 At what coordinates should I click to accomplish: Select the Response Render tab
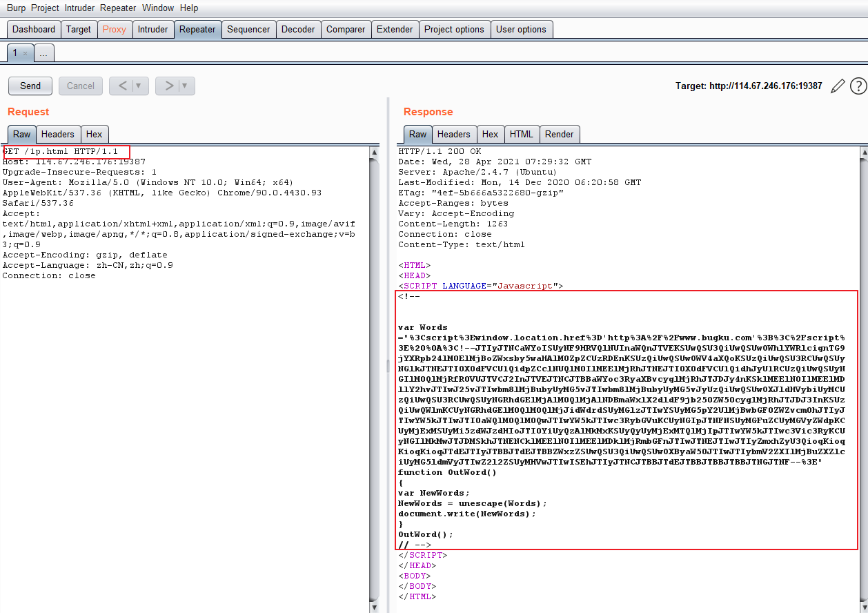pyautogui.click(x=560, y=134)
